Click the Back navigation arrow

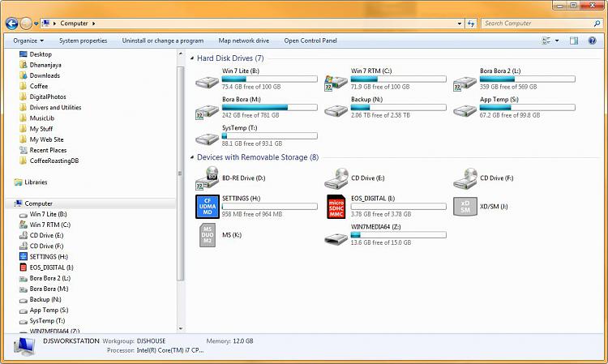(11, 24)
